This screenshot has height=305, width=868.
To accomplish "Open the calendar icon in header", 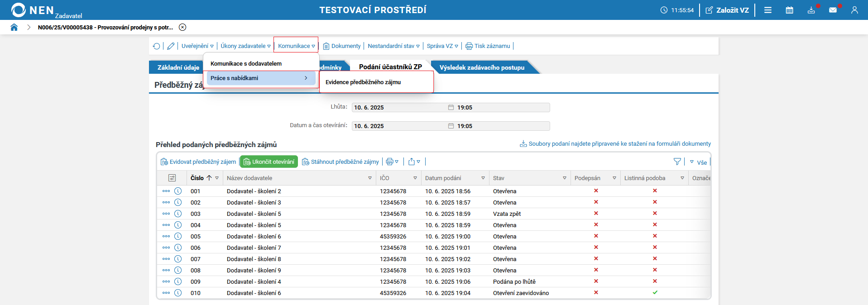I will click(x=789, y=10).
